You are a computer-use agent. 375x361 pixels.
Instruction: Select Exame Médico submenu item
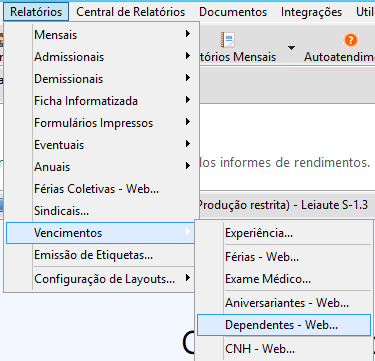(284, 279)
